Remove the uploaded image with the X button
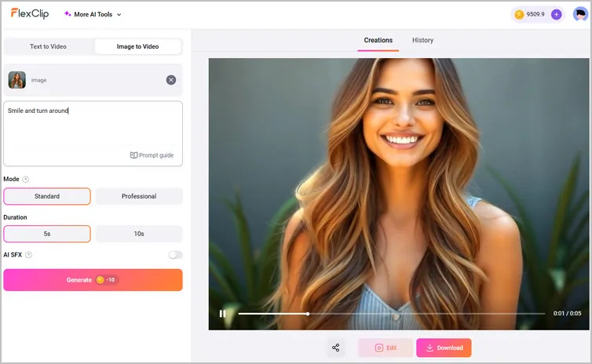 [171, 80]
